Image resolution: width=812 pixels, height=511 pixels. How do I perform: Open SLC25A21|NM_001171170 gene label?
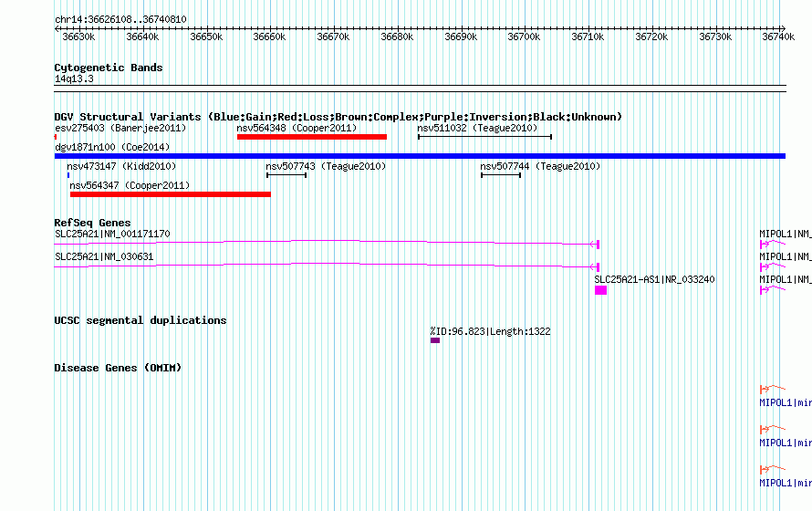point(112,234)
